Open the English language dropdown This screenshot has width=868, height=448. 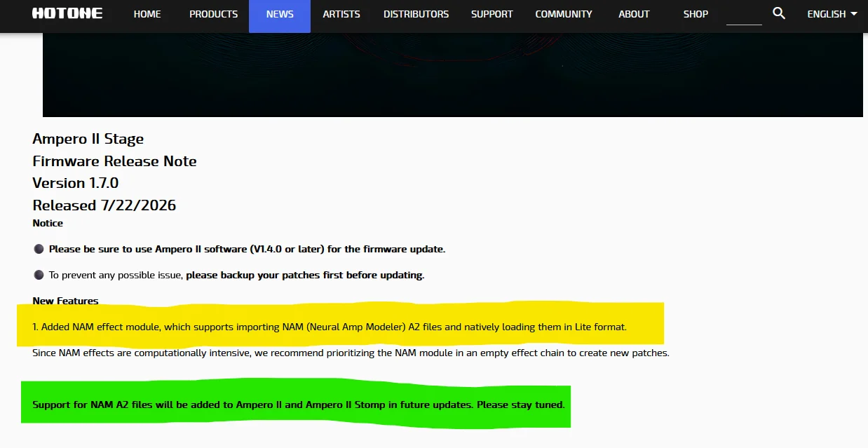click(832, 14)
